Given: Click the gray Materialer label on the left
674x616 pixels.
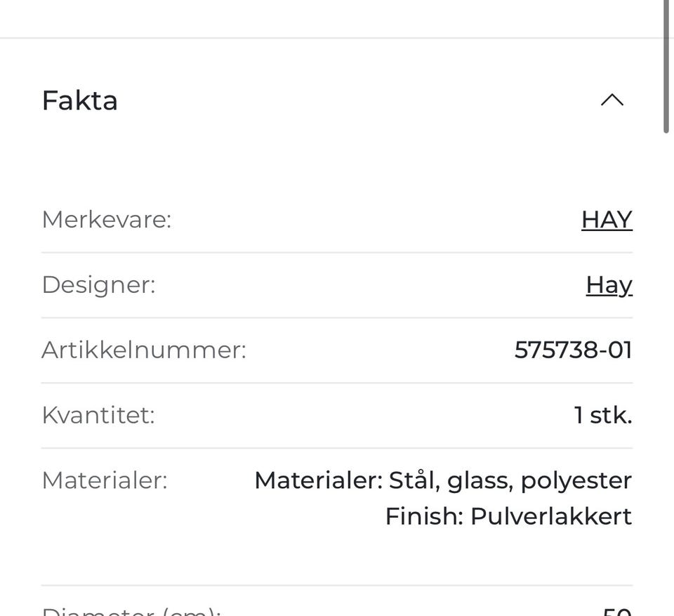Looking at the screenshot, I should click(x=105, y=480).
